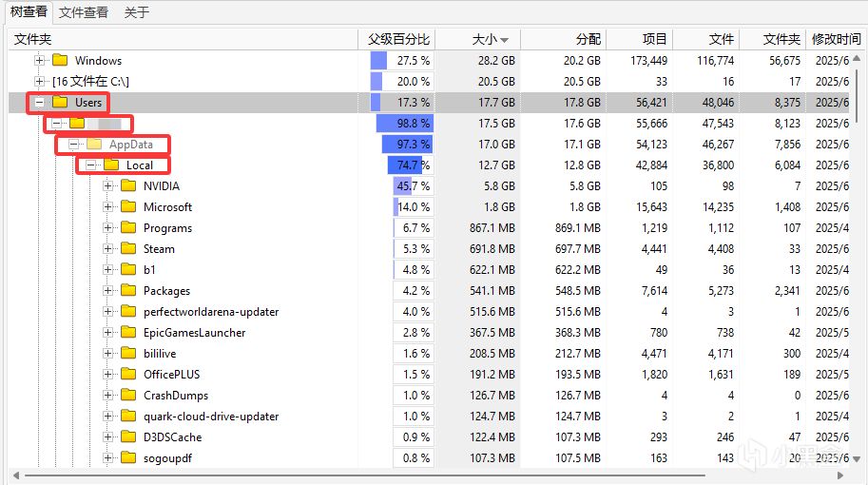Click the D3DSCache folder icon
This screenshot has height=485, width=868.
(128, 436)
